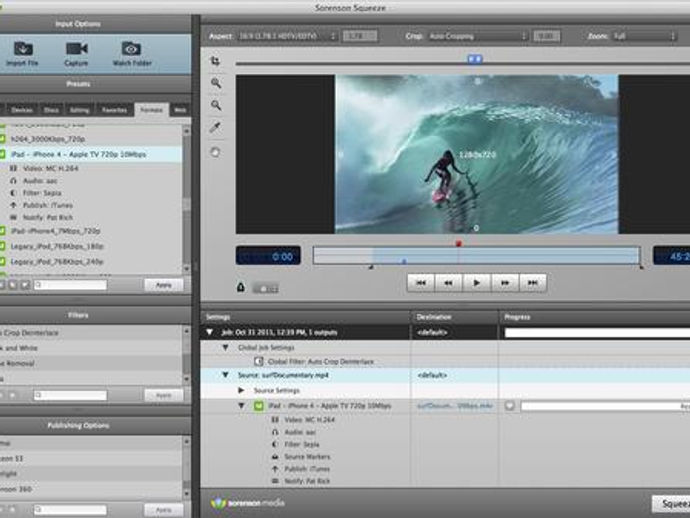The image size is (690, 518).
Task: Toggle the switch next to the lock
Action: coord(265,289)
